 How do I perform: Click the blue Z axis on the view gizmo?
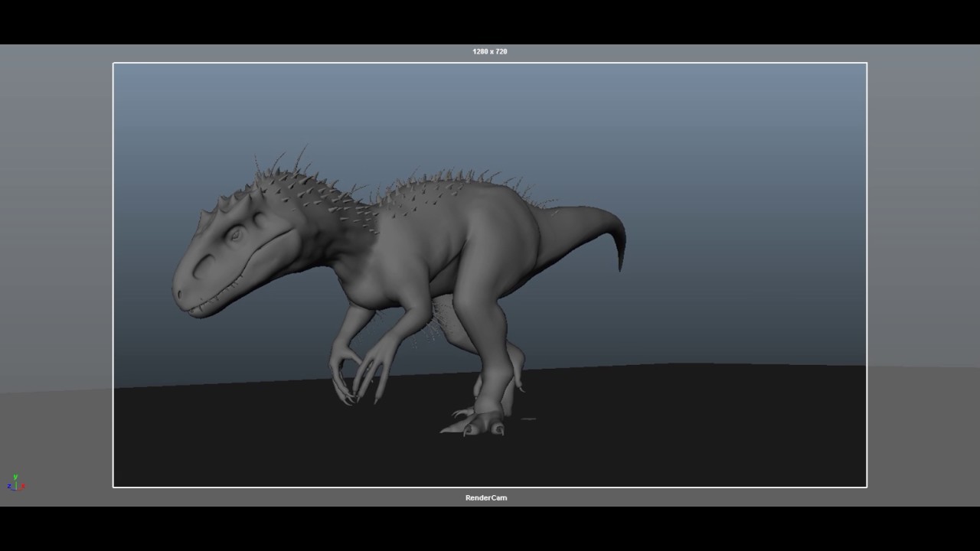click(9, 486)
